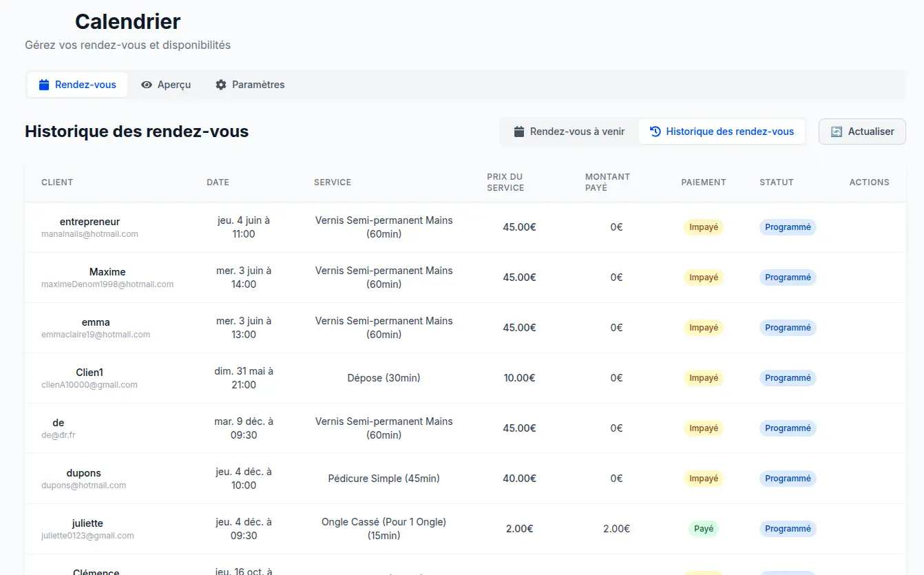Image resolution: width=924 pixels, height=575 pixels.
Task: Click the CLIENT column header
Action: tap(57, 182)
